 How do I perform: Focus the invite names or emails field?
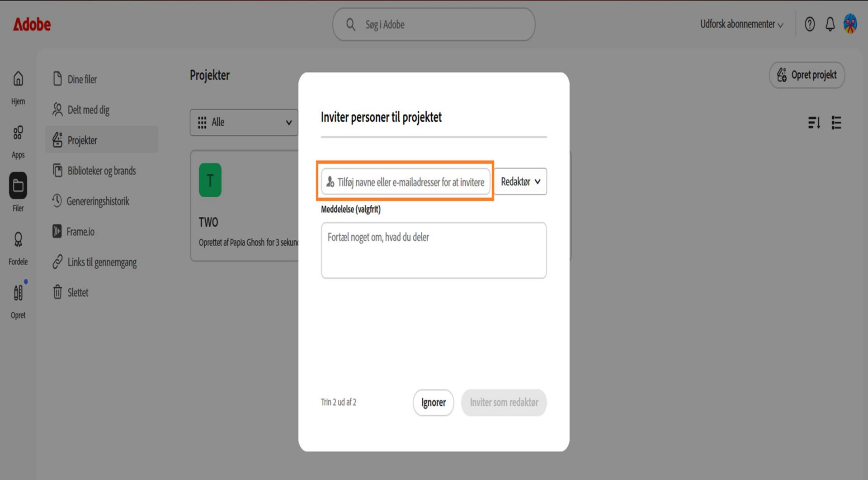(x=406, y=182)
